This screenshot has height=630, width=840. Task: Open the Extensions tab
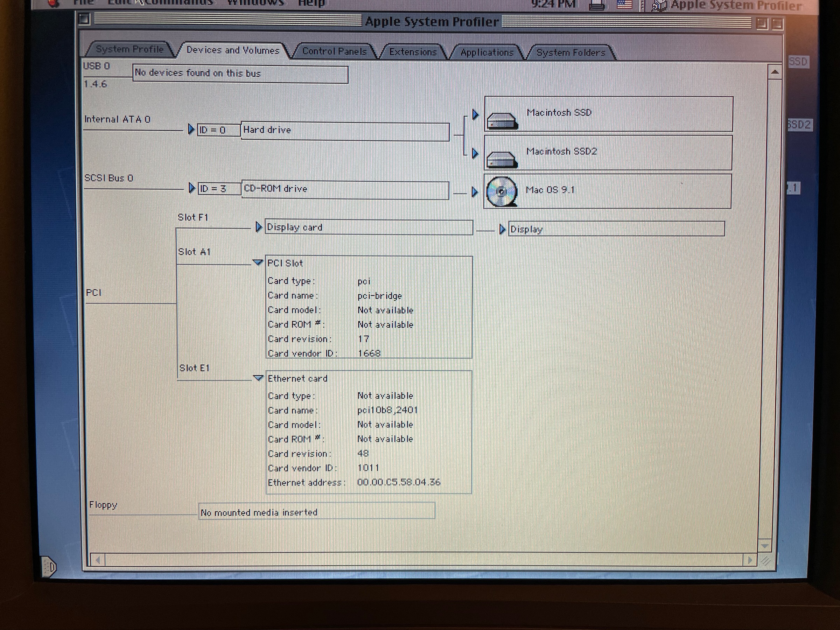(x=413, y=52)
